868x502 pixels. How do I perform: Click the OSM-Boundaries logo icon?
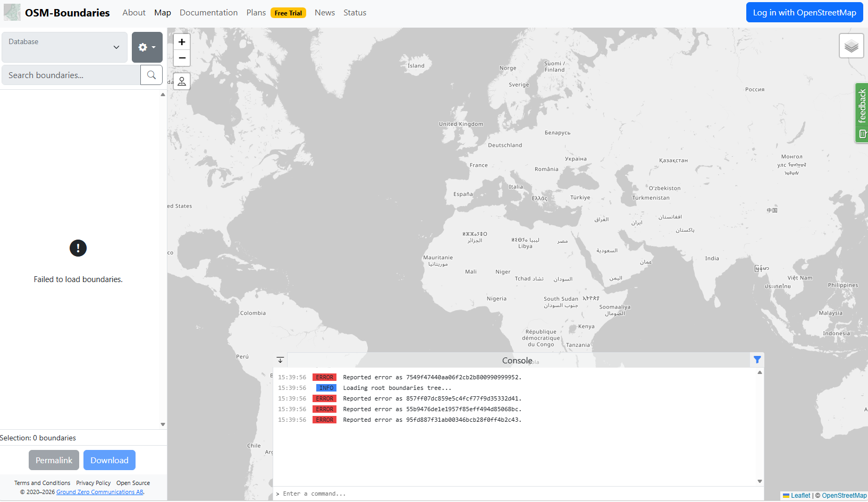click(12, 12)
